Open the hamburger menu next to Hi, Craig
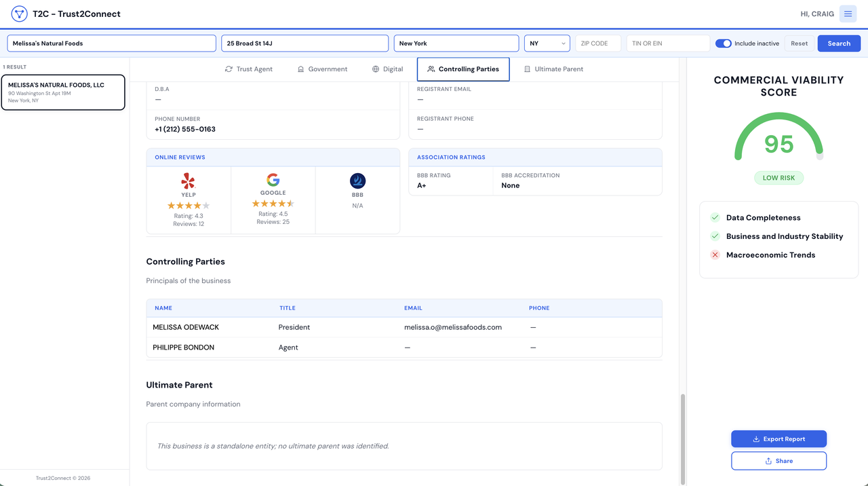 (848, 14)
